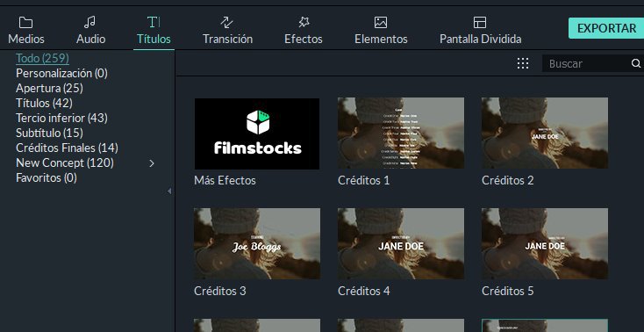Select Tercio inferior (43) category
The height and width of the screenshot is (332, 644).
click(x=61, y=118)
